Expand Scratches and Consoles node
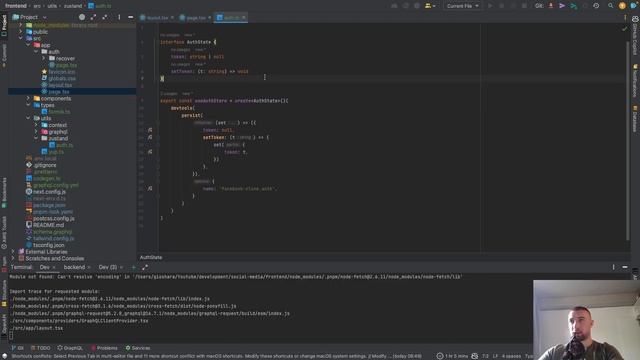Viewport: 640px width, 360px height. (x=13, y=258)
